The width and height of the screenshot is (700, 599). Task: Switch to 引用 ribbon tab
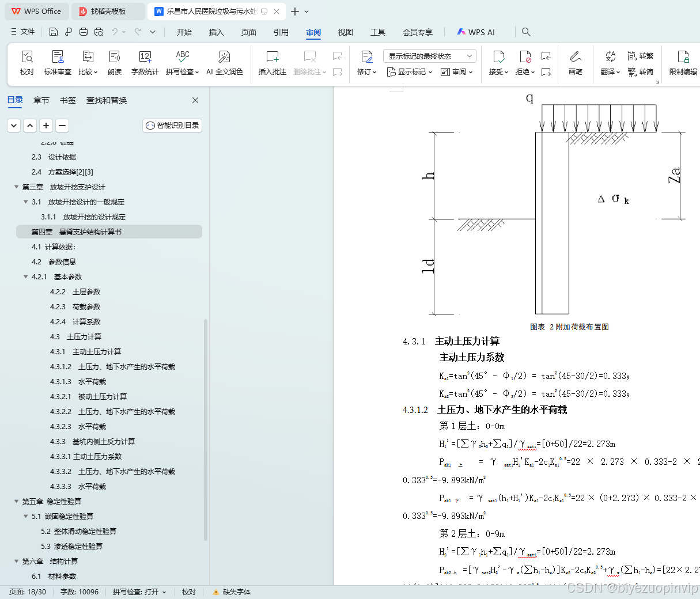pos(281,32)
